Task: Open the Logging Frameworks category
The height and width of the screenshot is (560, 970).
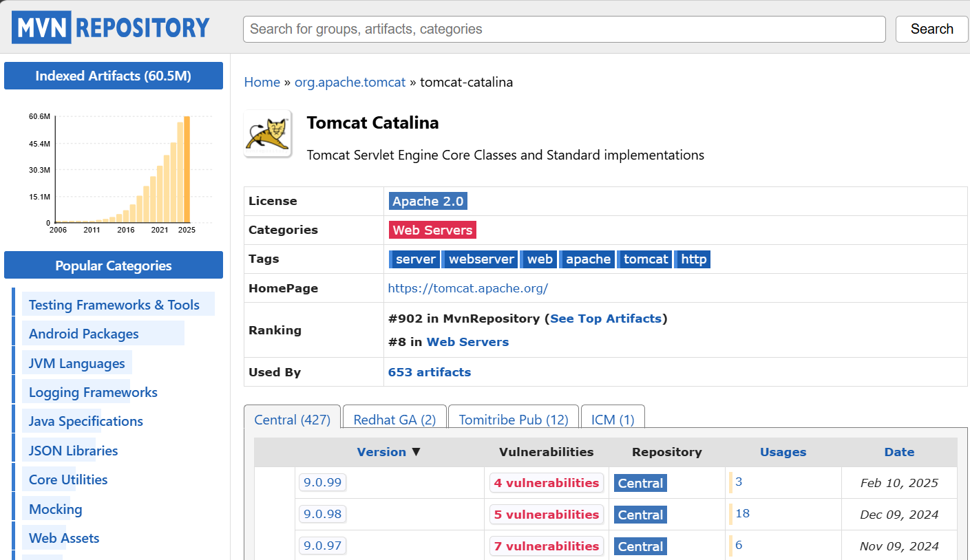Action: [x=93, y=392]
